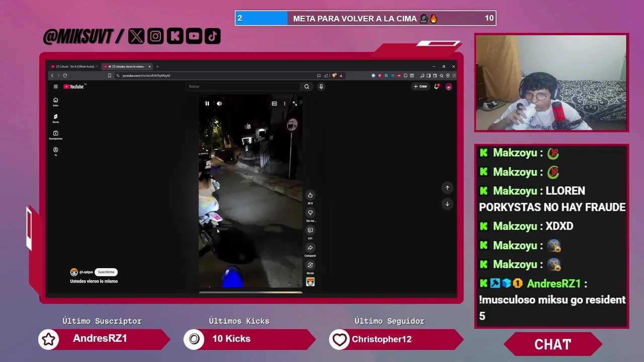Click the TikTok logo in overlay
Image resolution: width=644 pixels, height=362 pixels.
pyautogui.click(x=212, y=36)
